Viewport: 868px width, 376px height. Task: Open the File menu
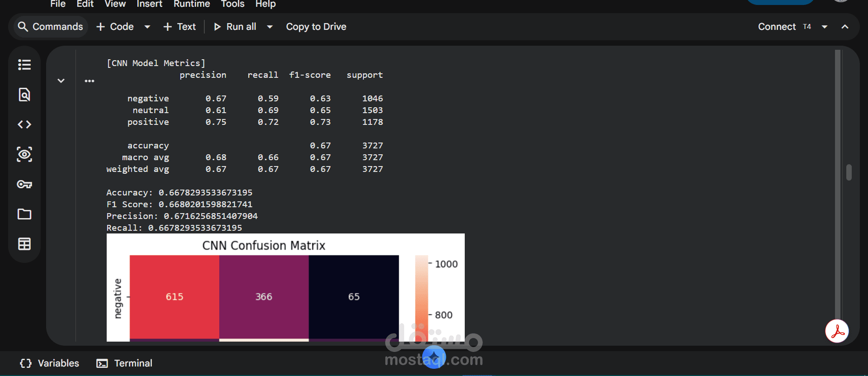pyautogui.click(x=58, y=4)
